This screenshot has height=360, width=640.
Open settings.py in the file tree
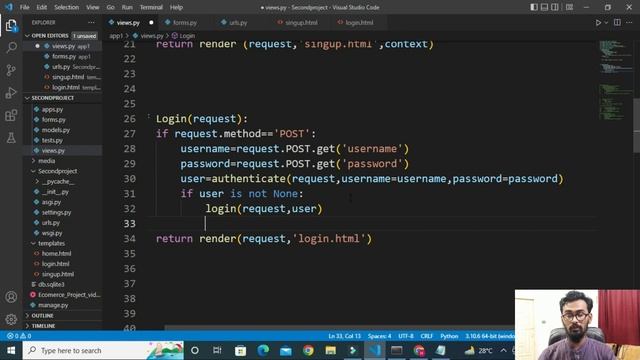[56, 212]
